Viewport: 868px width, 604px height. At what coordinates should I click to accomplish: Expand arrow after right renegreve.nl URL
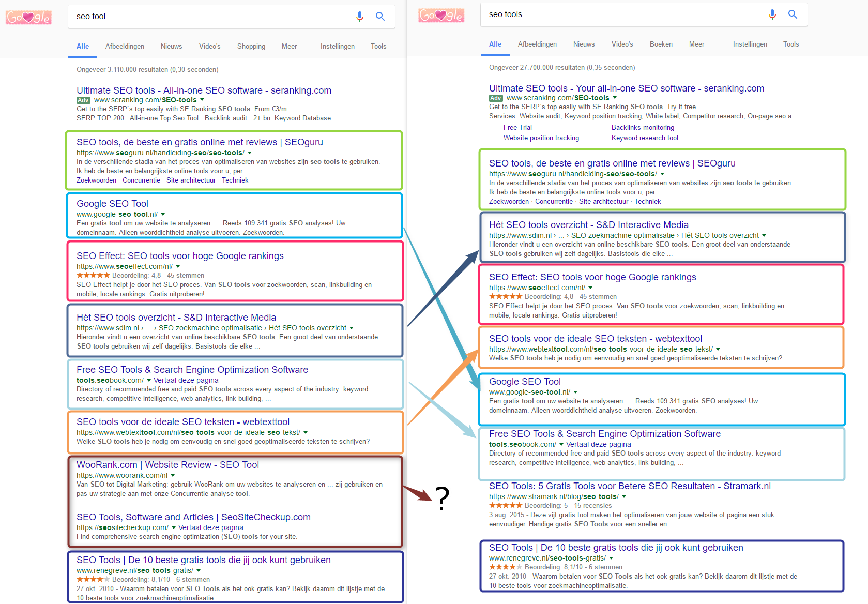tap(611, 558)
